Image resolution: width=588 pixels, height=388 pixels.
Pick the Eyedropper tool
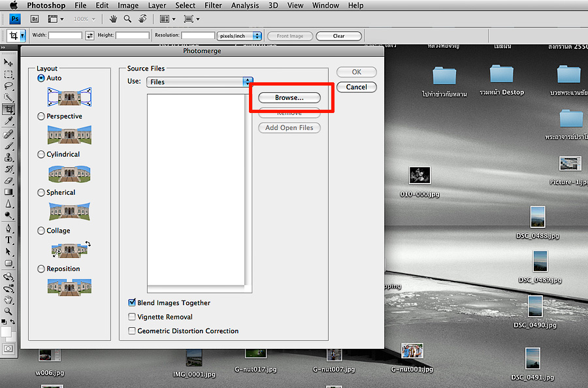point(9,121)
